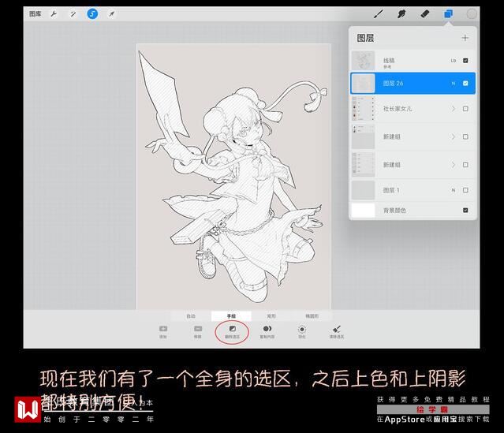Add a new layer with plus icon
The height and width of the screenshot is (433, 504).
click(465, 38)
